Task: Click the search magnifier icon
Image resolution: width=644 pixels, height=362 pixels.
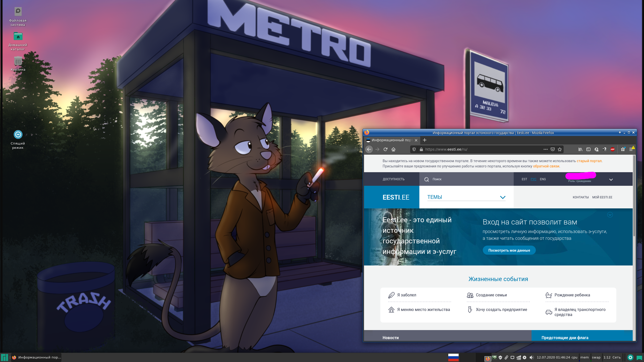Action: point(427,179)
